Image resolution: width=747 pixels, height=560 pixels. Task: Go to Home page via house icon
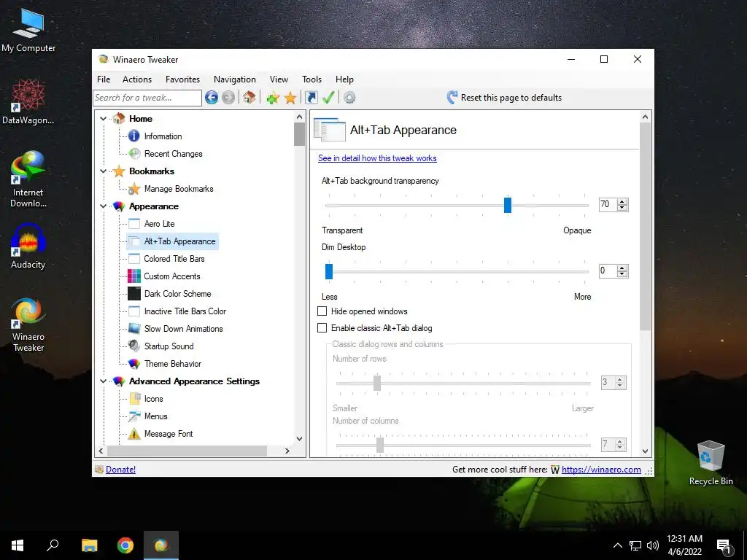(249, 98)
